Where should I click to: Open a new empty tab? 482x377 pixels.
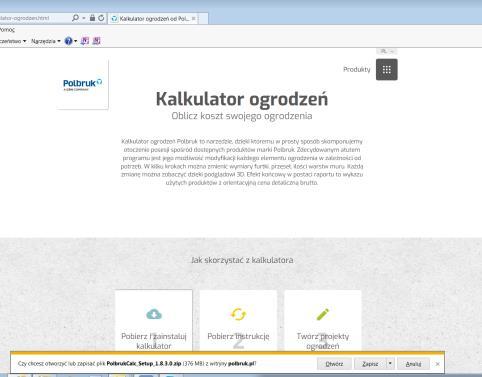click(x=204, y=19)
